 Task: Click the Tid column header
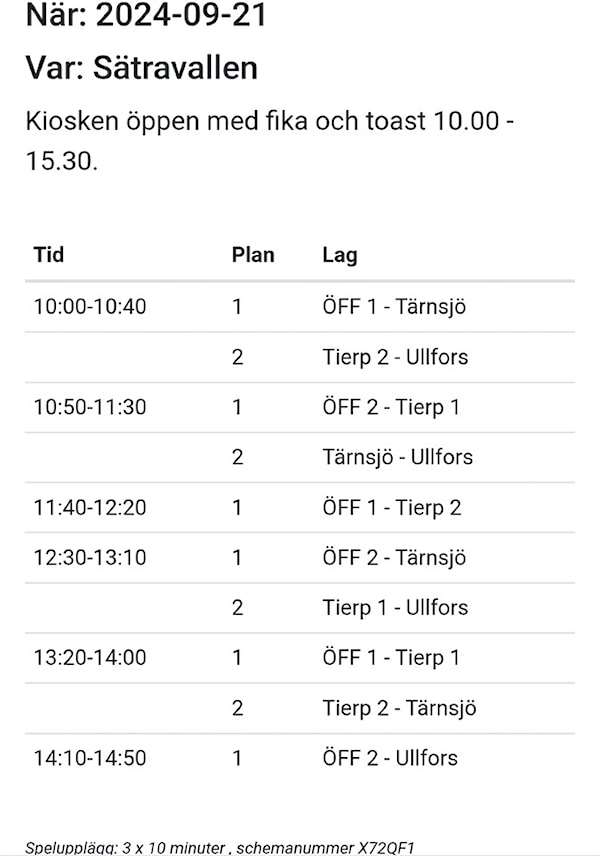pyautogui.click(x=49, y=255)
